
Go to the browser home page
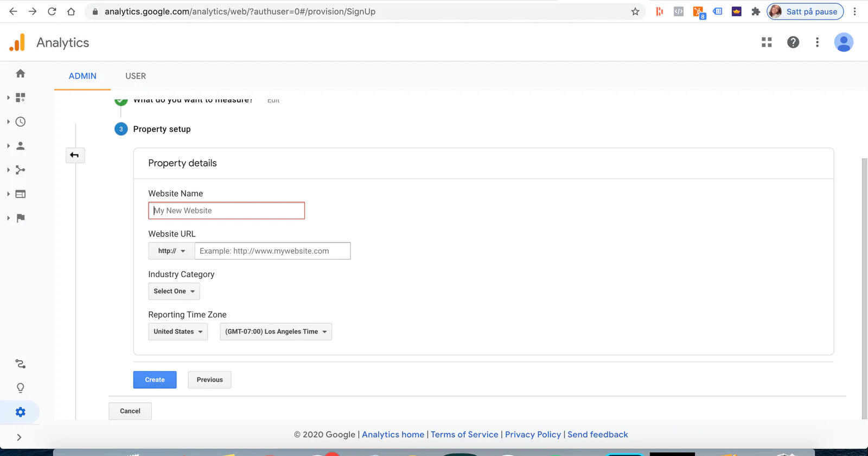pos(71,11)
